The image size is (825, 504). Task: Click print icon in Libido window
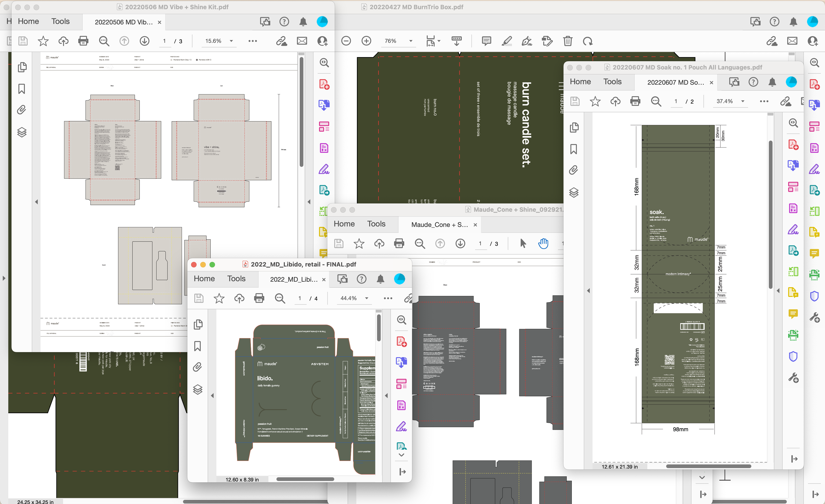259,298
